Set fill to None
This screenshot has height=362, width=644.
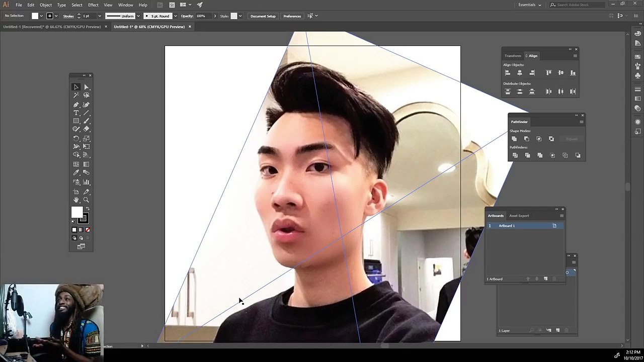tap(88, 230)
